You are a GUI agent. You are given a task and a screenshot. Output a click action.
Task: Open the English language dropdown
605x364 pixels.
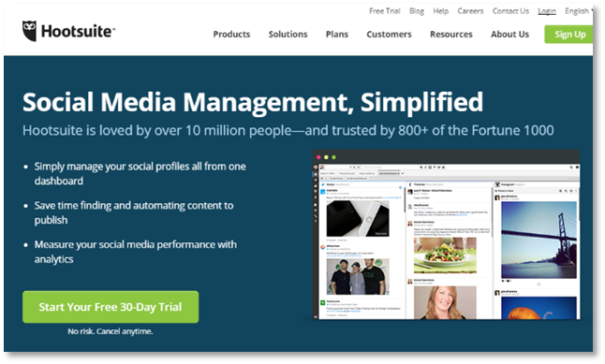(x=579, y=11)
